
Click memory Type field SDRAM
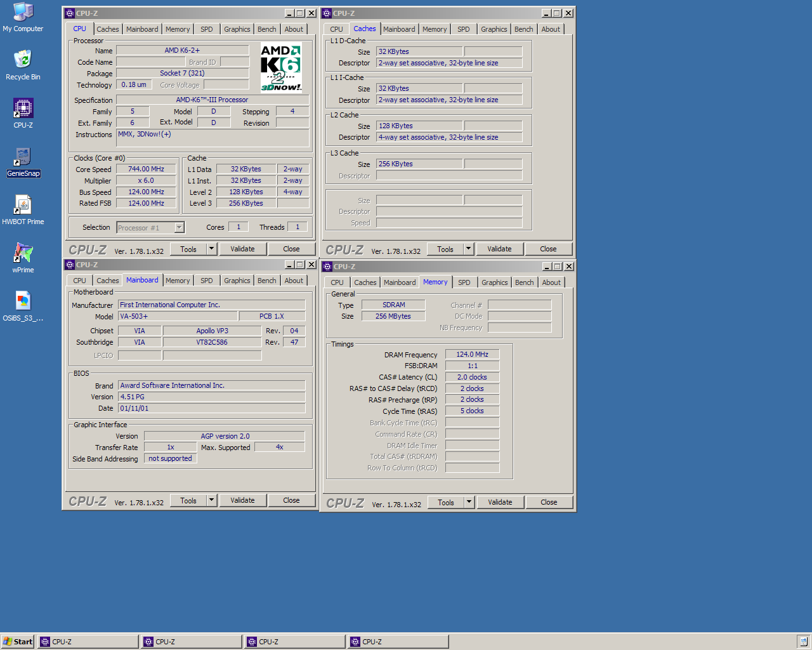click(x=393, y=305)
